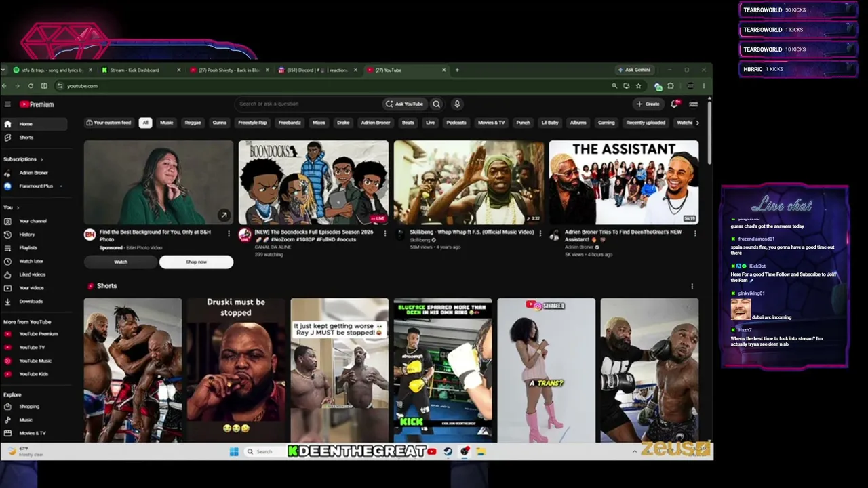Expand the Subscriptions section

click(x=22, y=159)
